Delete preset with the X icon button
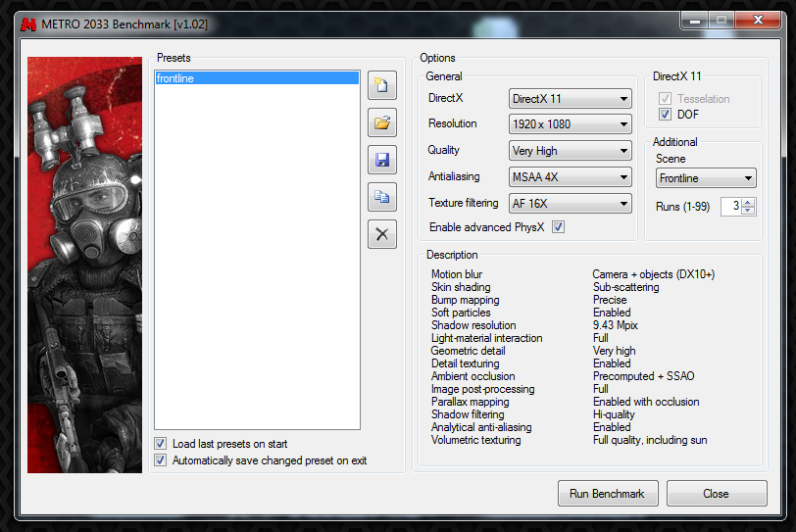Screen dimensions: 796x532 (381, 234)
